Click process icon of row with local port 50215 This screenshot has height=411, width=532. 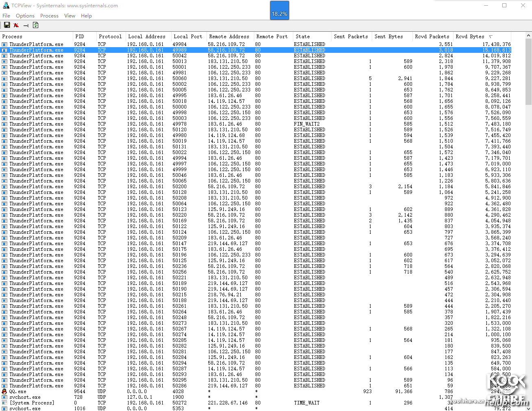point(4,295)
